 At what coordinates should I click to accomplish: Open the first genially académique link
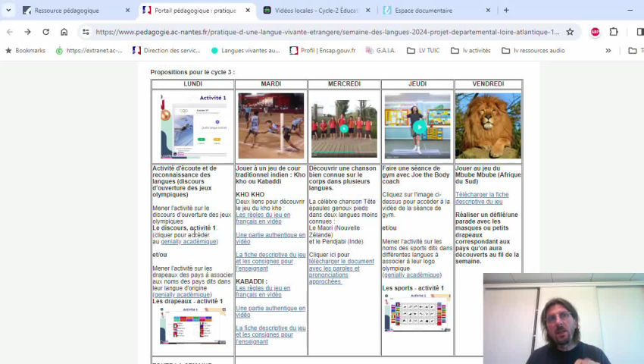tap(189, 242)
